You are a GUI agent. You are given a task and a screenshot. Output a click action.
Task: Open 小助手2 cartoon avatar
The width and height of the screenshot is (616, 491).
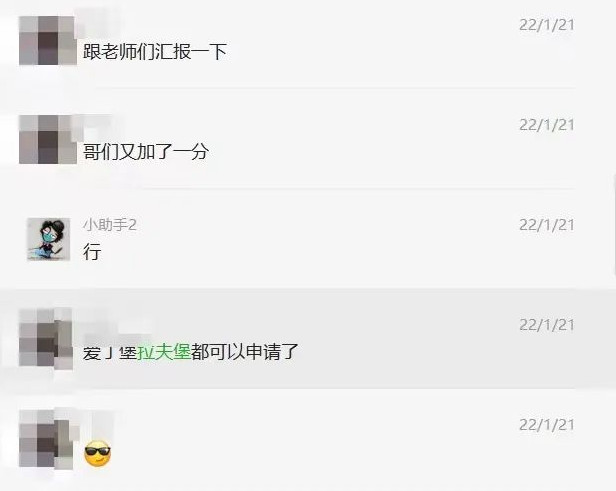(x=48, y=239)
